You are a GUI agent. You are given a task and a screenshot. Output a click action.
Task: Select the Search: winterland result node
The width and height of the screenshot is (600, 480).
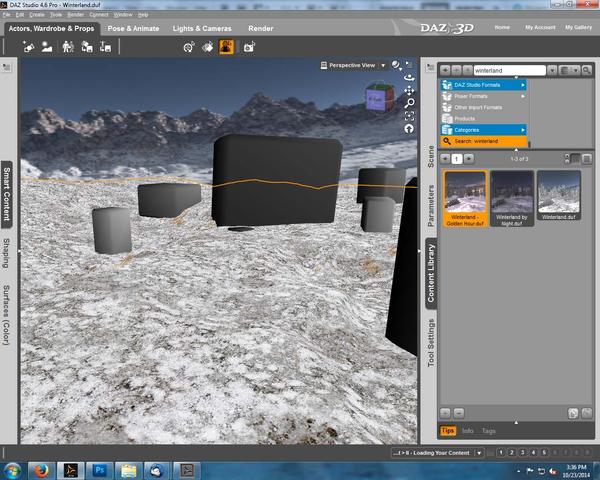[484, 141]
